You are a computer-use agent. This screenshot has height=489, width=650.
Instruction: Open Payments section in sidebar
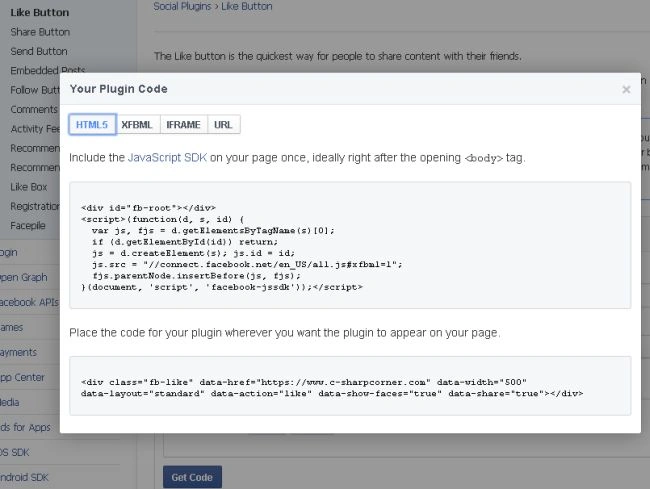pyautogui.click(x=18, y=352)
